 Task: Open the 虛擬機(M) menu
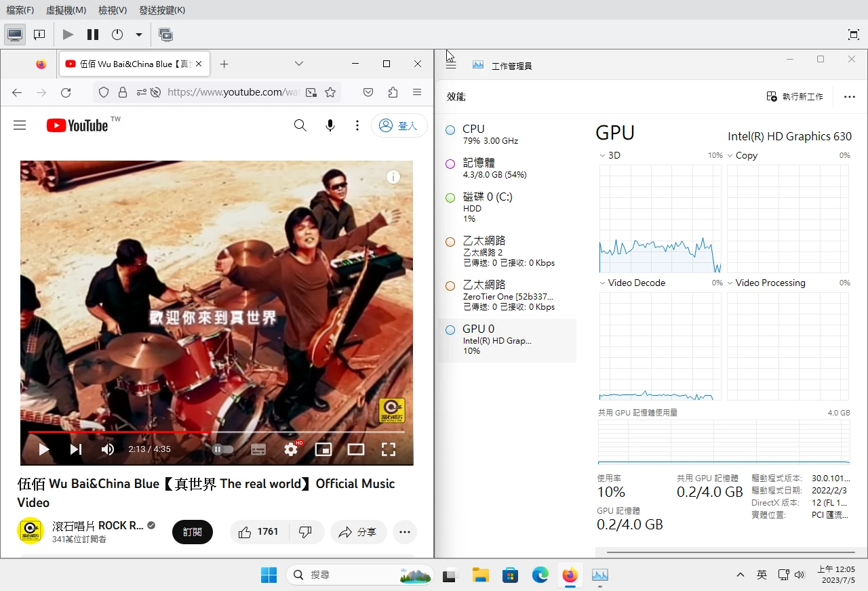66,10
